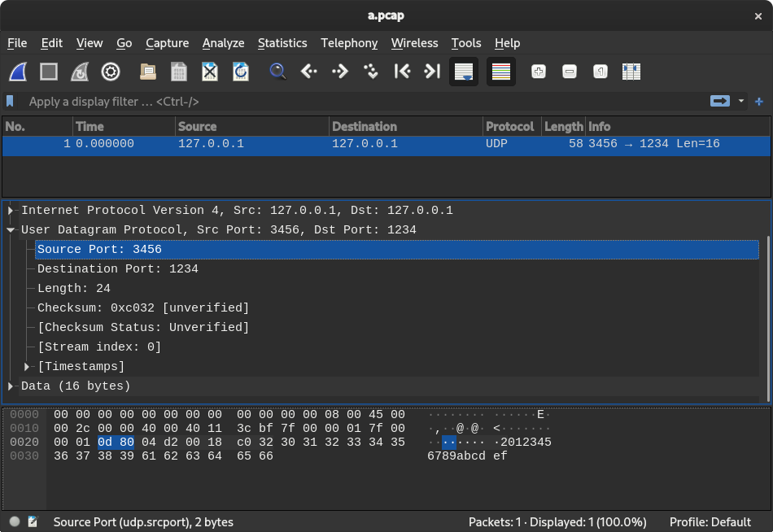
Task: Open the Analyze menu
Action: point(223,43)
